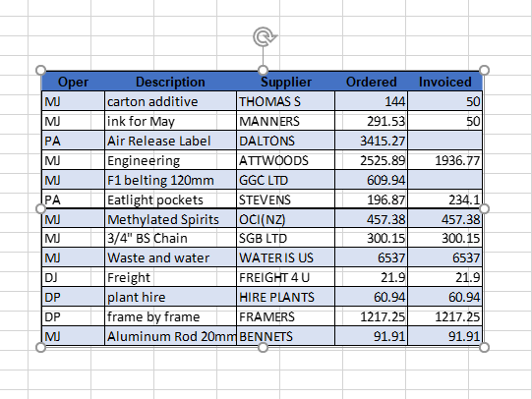The image size is (532, 399).
Task: Select the ATTWOODS supplier cell
Action: [286, 160]
